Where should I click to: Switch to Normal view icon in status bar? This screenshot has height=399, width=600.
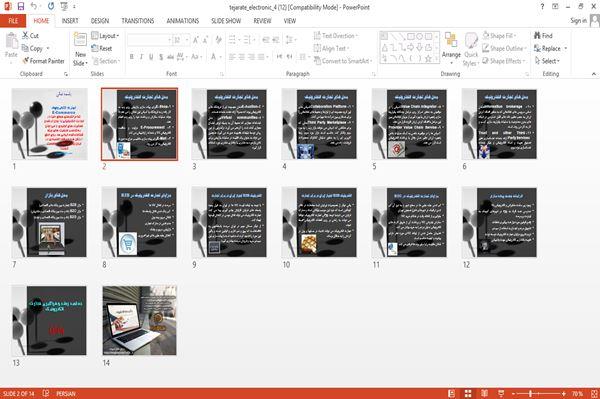pyautogui.click(x=452, y=394)
